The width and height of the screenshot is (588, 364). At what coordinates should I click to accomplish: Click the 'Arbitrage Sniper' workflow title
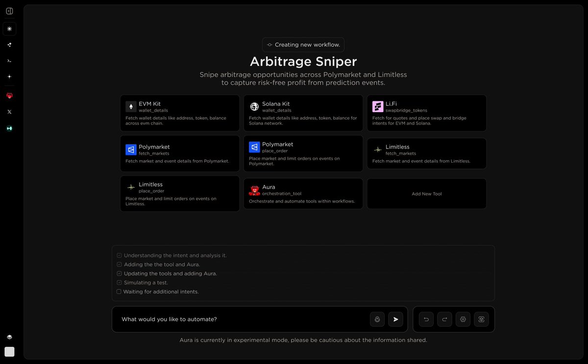tap(303, 61)
